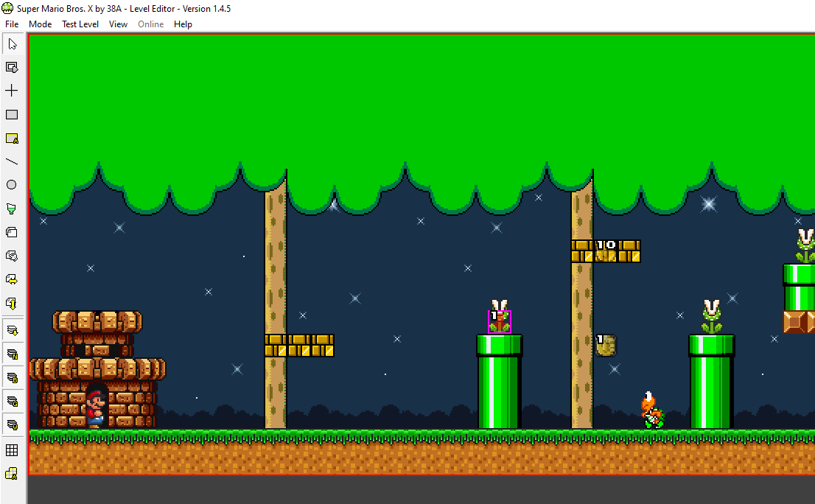Activate the green paint bucket fill tool
The height and width of the screenshot is (504, 815).
[12, 209]
